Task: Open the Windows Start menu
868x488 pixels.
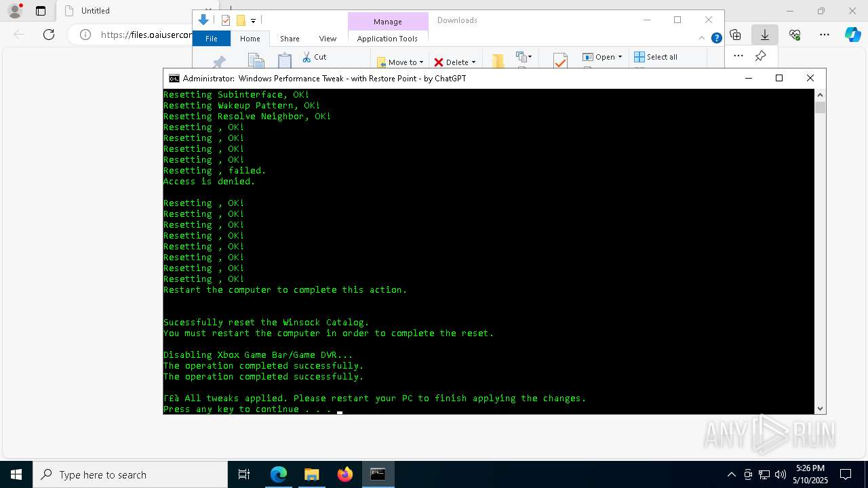Action: pyautogui.click(x=16, y=474)
